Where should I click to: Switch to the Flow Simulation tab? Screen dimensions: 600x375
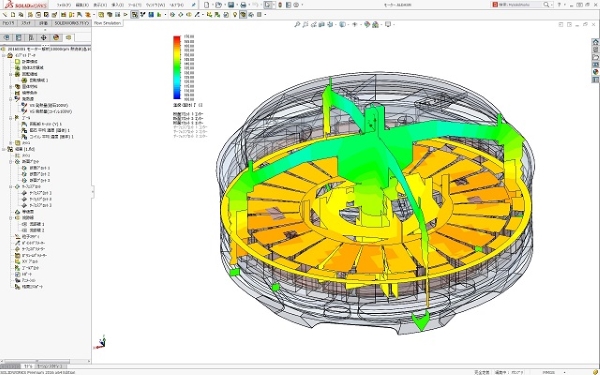107,23
